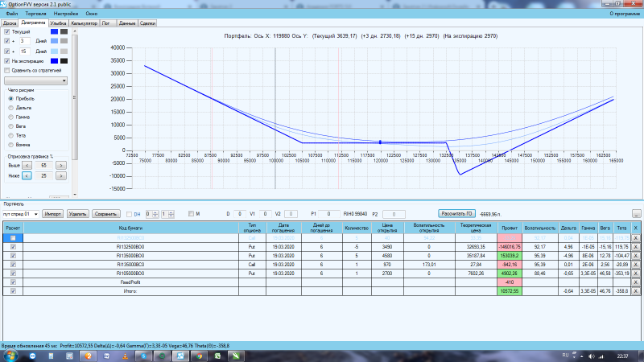Viewport: 644px width, 362px height.
Task: Open the strategy comparison dropdown
Action: pos(35,81)
